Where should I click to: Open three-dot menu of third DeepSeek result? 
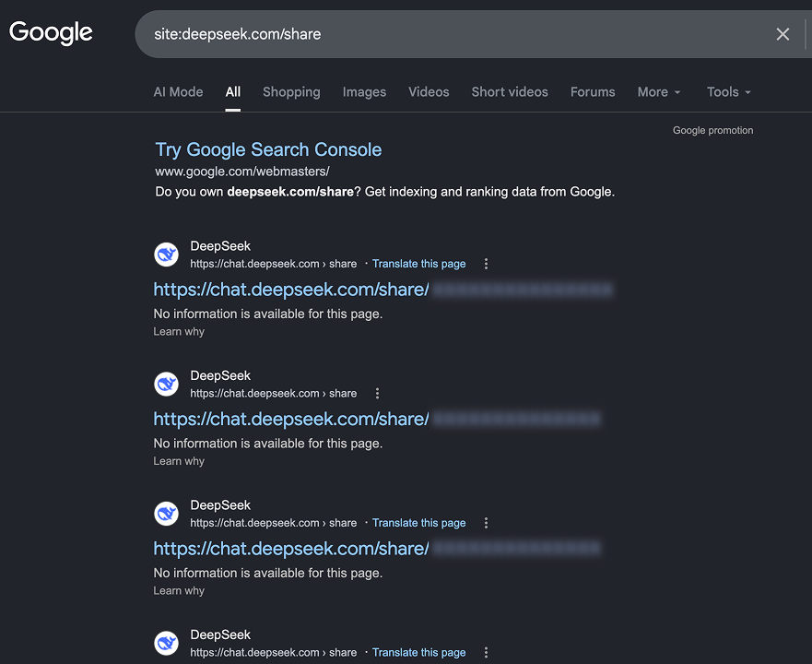click(486, 523)
